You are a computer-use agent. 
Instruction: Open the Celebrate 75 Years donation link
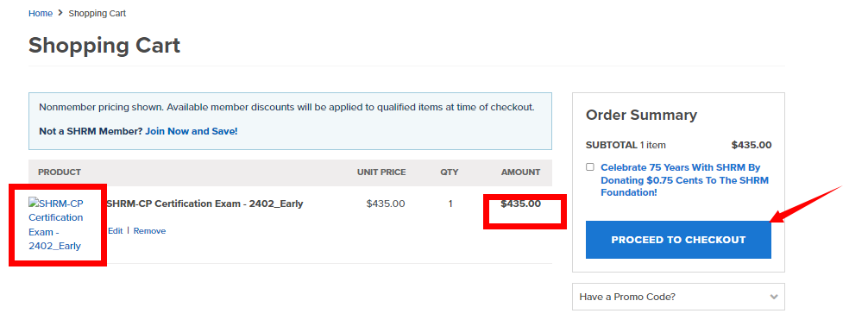tap(685, 180)
